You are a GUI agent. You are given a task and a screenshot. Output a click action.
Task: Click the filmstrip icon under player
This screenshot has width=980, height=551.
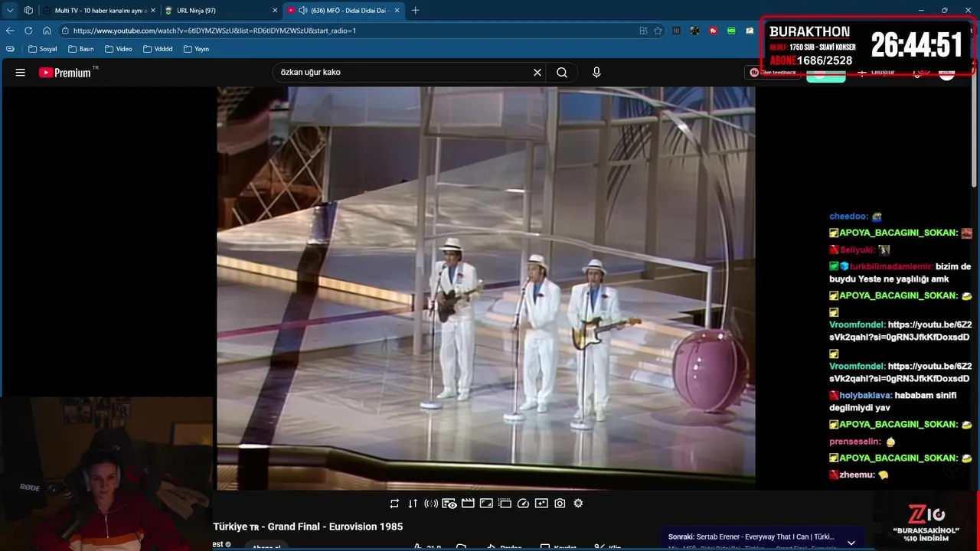(505, 504)
